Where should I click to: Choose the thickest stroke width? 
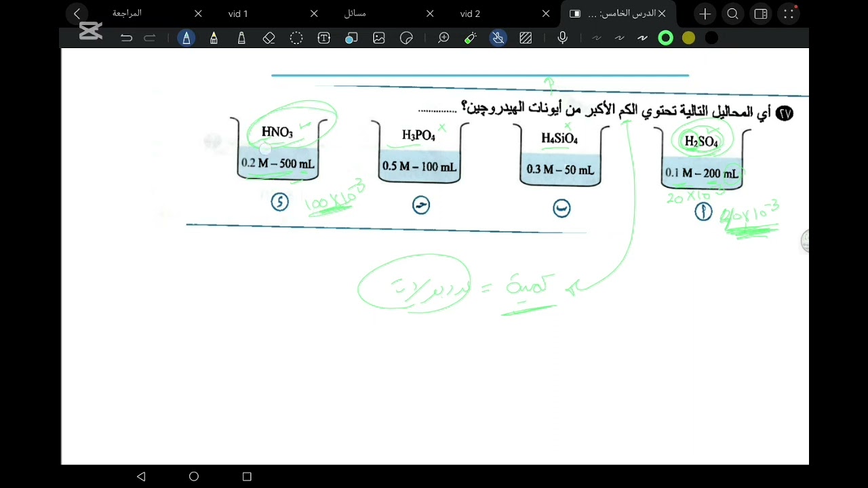(x=642, y=38)
